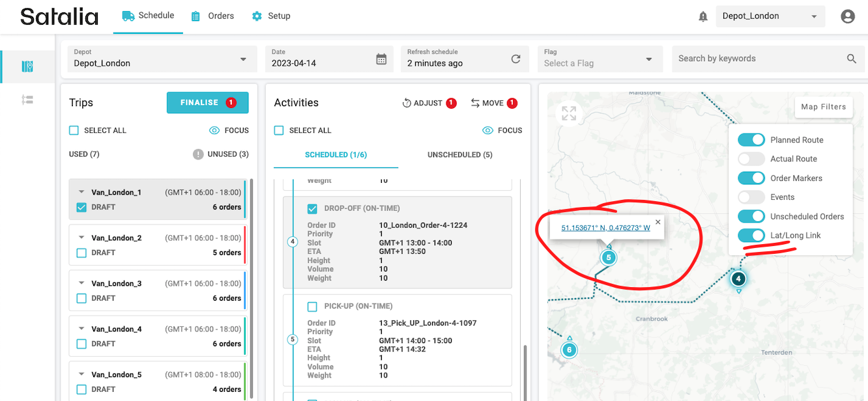The height and width of the screenshot is (401, 868).
Task: Expand the map to fullscreen
Action: 569,113
